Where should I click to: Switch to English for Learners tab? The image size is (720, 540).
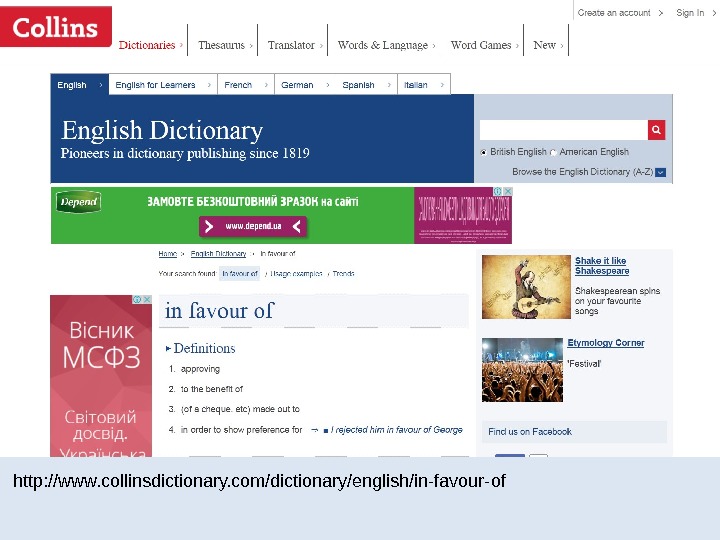163,85
